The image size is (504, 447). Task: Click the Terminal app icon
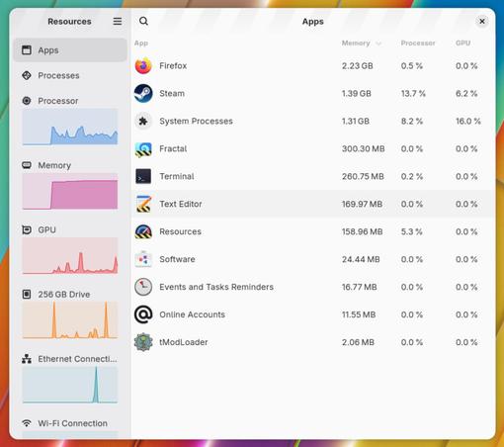coord(143,176)
